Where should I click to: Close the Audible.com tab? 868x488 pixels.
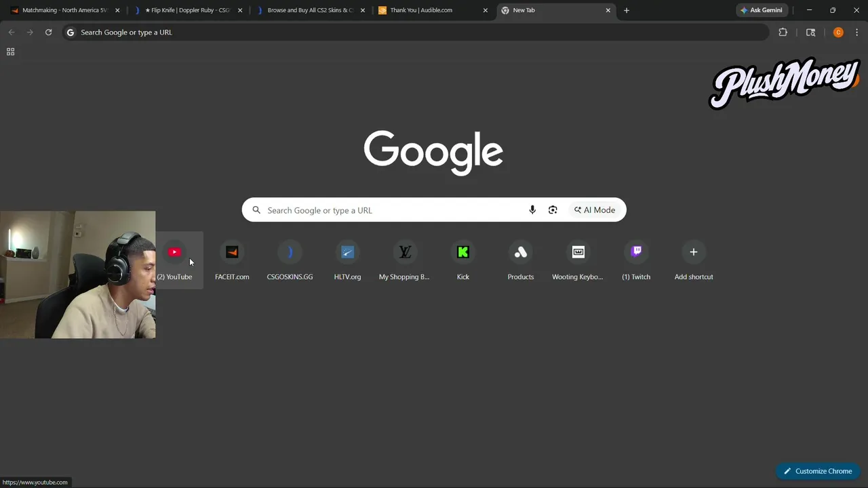point(486,10)
